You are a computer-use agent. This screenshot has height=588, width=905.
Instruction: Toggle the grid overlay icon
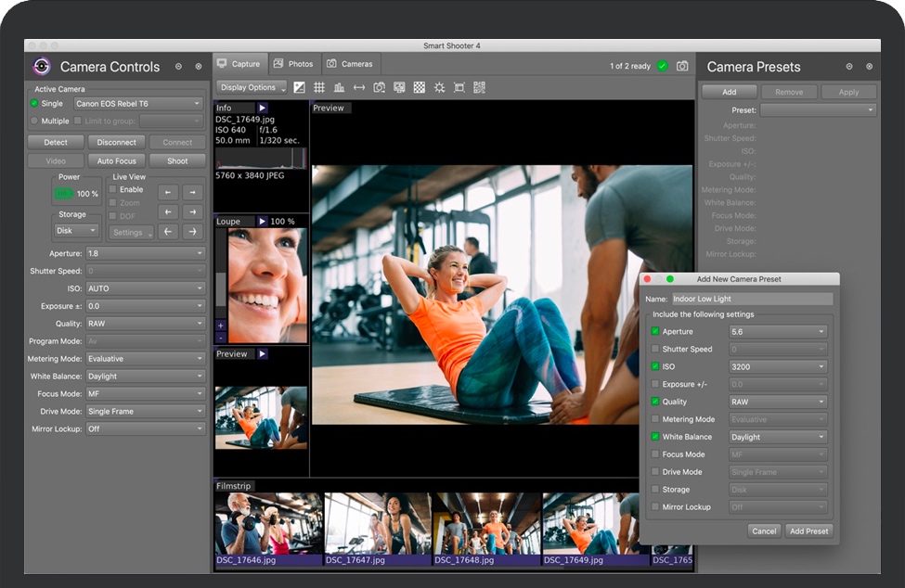[319, 87]
